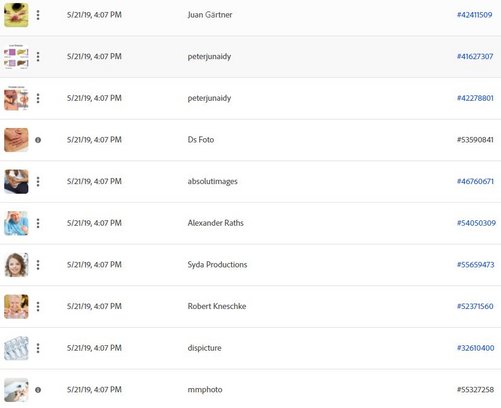Open asset link #41627307
This screenshot has width=501, height=408.
click(x=475, y=56)
